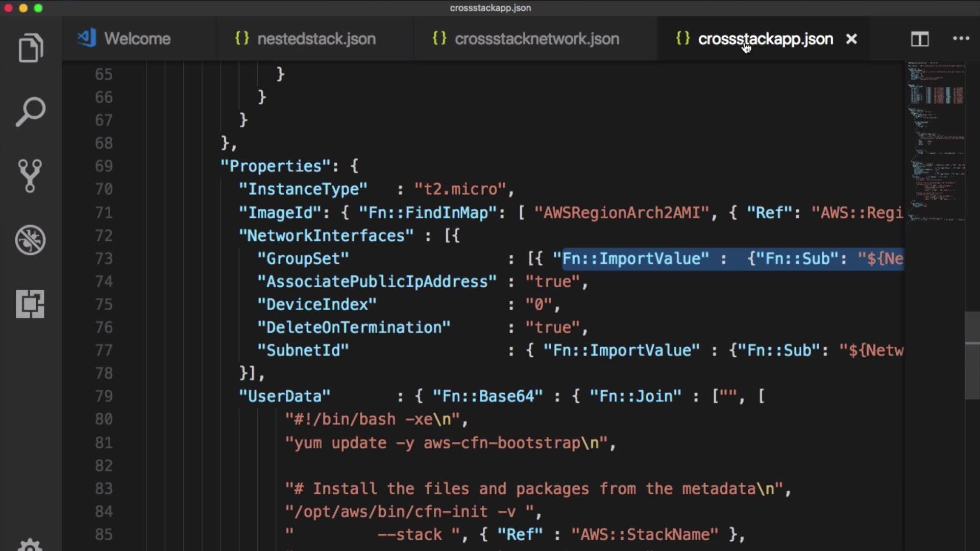The width and height of the screenshot is (980, 551).
Task: Open the more actions ellipsis menu
Action: [961, 39]
